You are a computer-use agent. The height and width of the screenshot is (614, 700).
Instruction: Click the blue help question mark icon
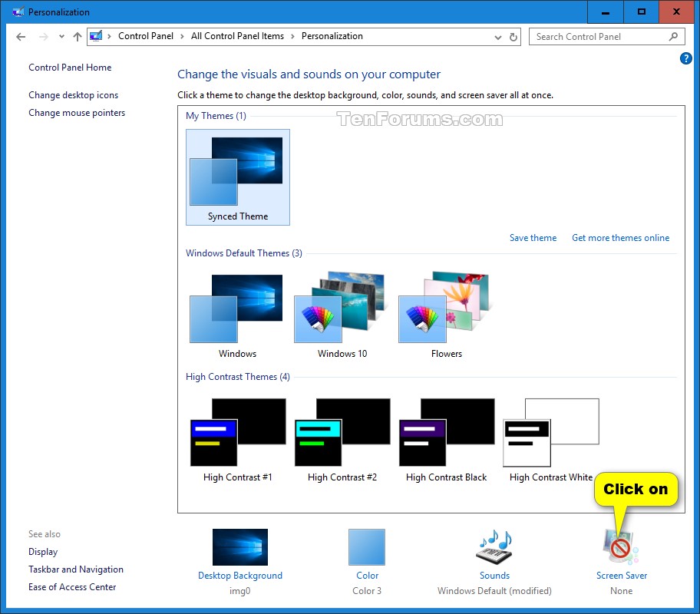coord(687,58)
